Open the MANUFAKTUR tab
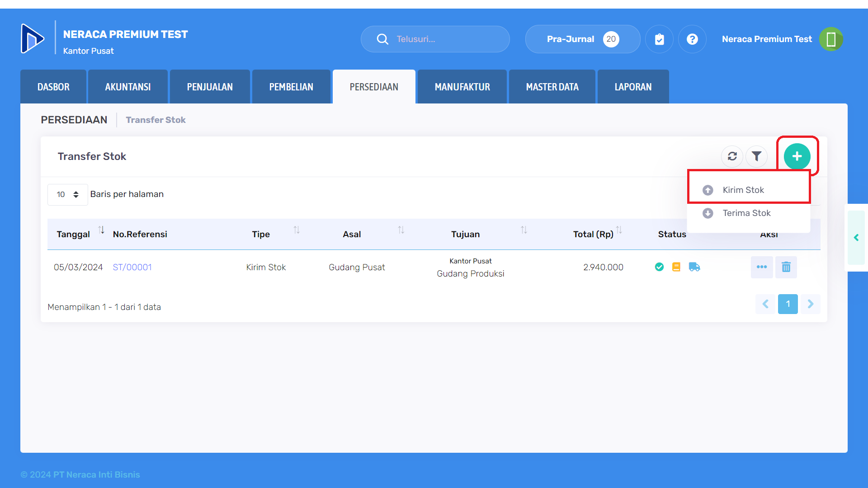This screenshot has height=488, width=868. click(462, 87)
